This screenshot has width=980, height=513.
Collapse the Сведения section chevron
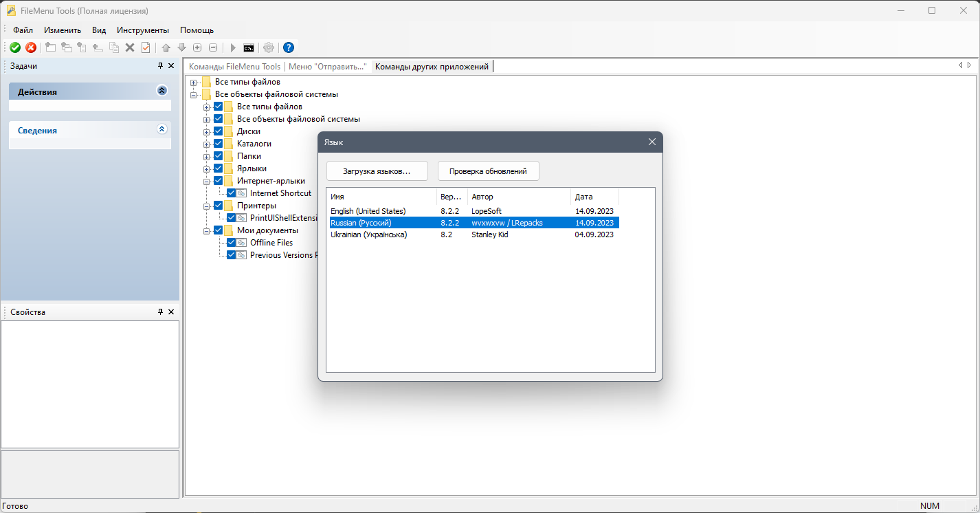162,129
